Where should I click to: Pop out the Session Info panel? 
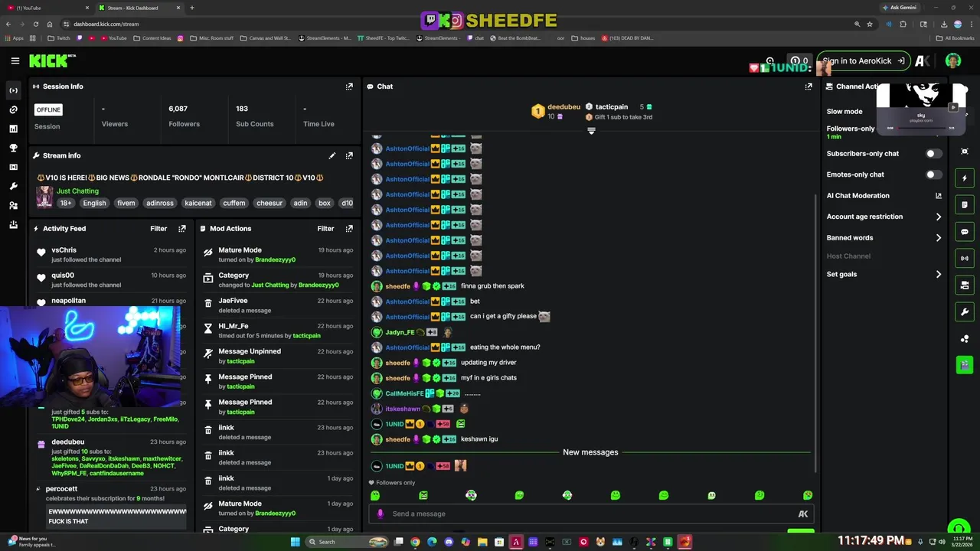coord(349,86)
